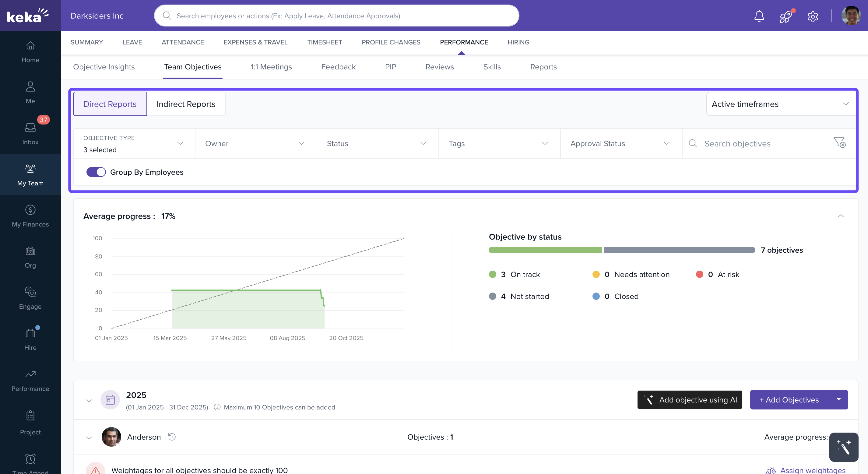Open Inbox in the sidebar
The height and width of the screenshot is (474, 868).
coord(30,133)
